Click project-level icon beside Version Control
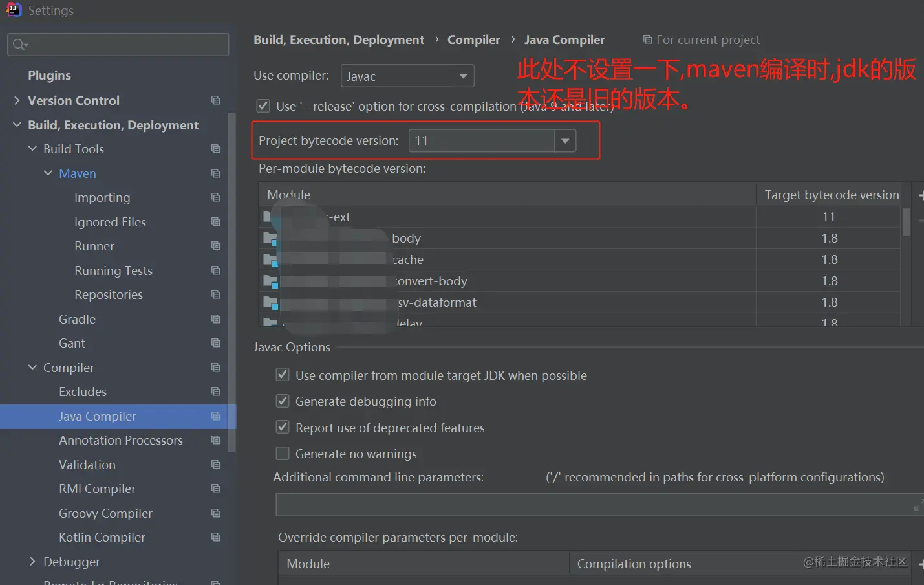 point(216,100)
